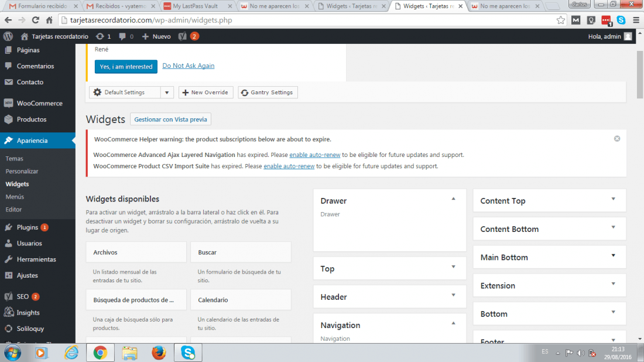This screenshot has height=362, width=644.
Task: Dismiss the WooCommerce Helper warning notice
Action: tap(617, 138)
